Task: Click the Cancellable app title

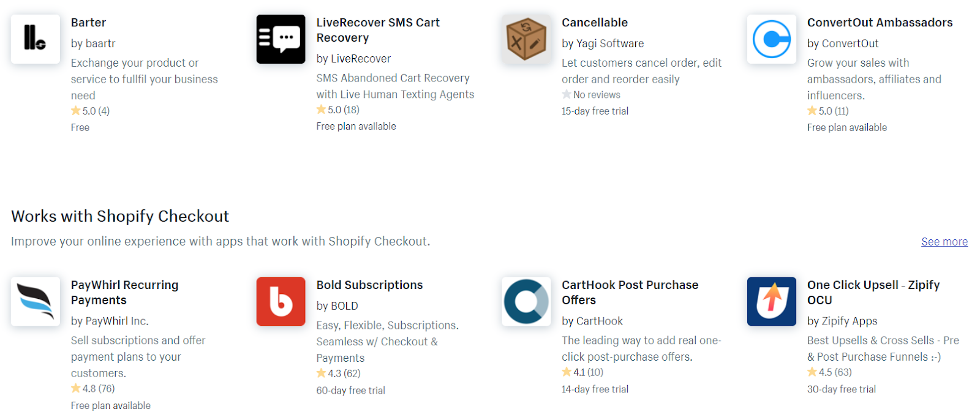Action: point(595,23)
